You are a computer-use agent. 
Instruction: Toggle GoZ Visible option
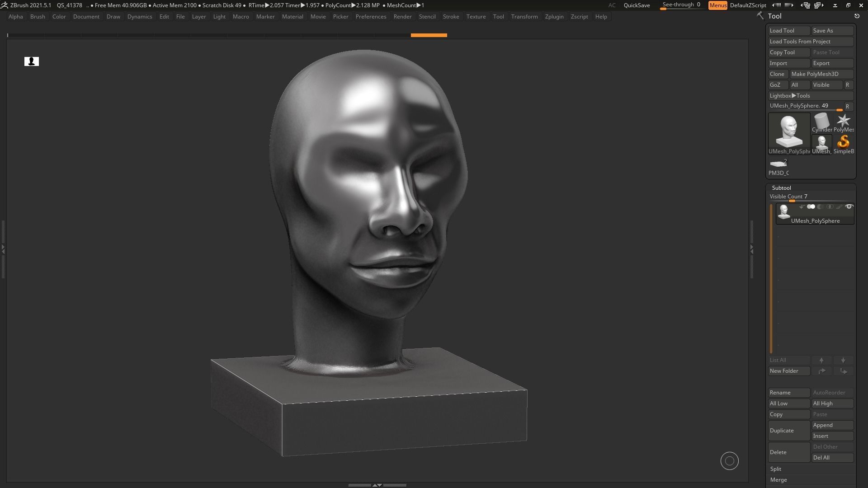[x=827, y=85]
